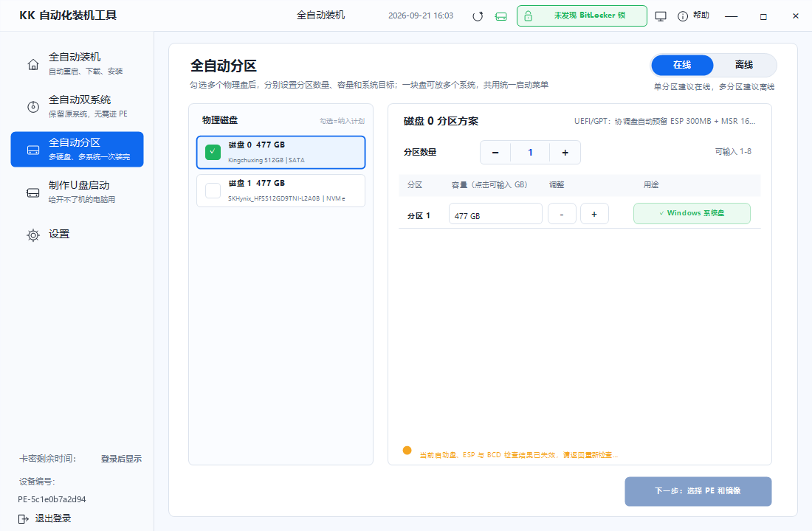Select 全自动分区 sidebar menu
Viewport: 812px width, 531px height.
78,149
